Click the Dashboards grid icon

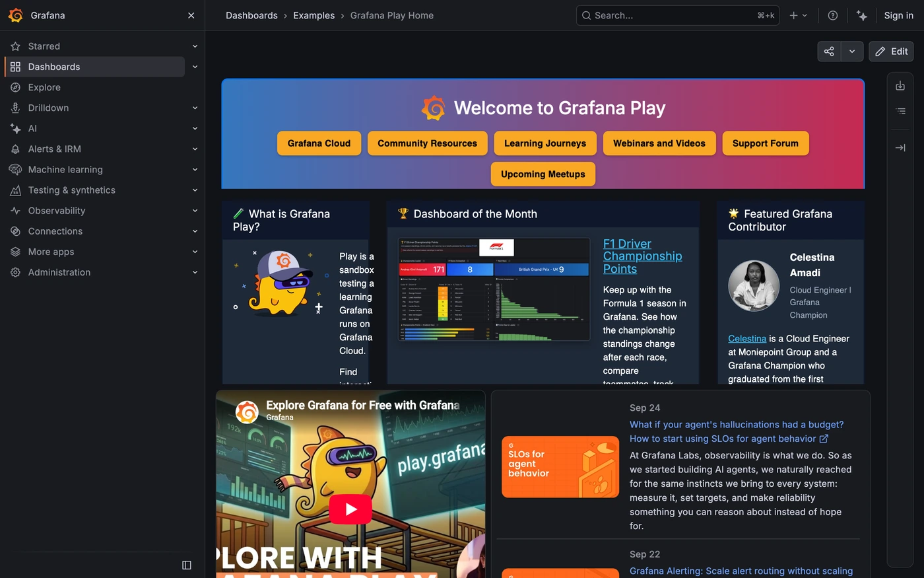15,67
